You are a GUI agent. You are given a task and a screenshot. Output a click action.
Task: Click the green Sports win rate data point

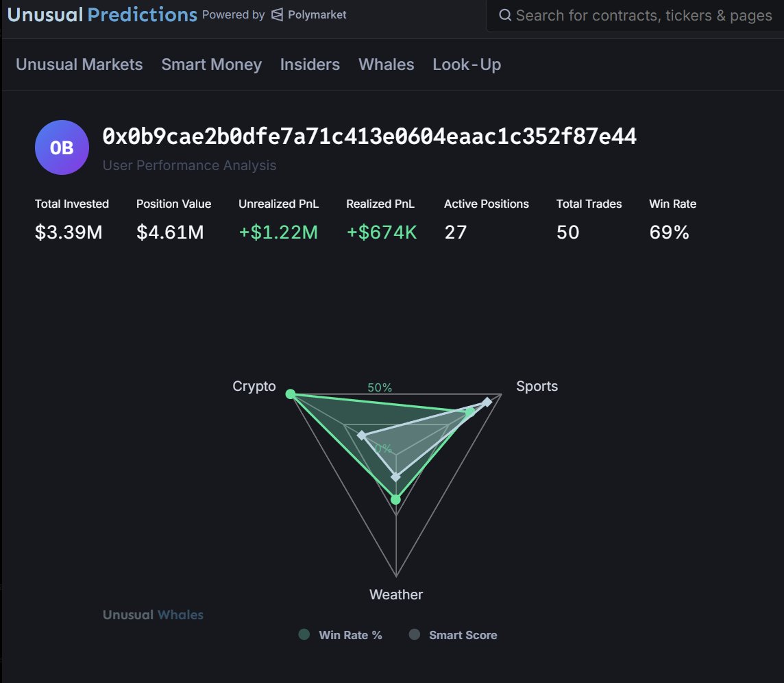470,412
